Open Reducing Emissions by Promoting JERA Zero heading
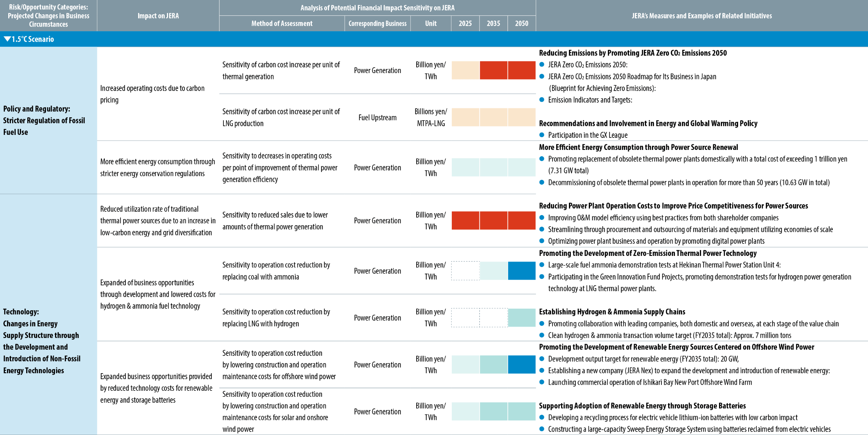The width and height of the screenshot is (868, 435). tap(633, 53)
